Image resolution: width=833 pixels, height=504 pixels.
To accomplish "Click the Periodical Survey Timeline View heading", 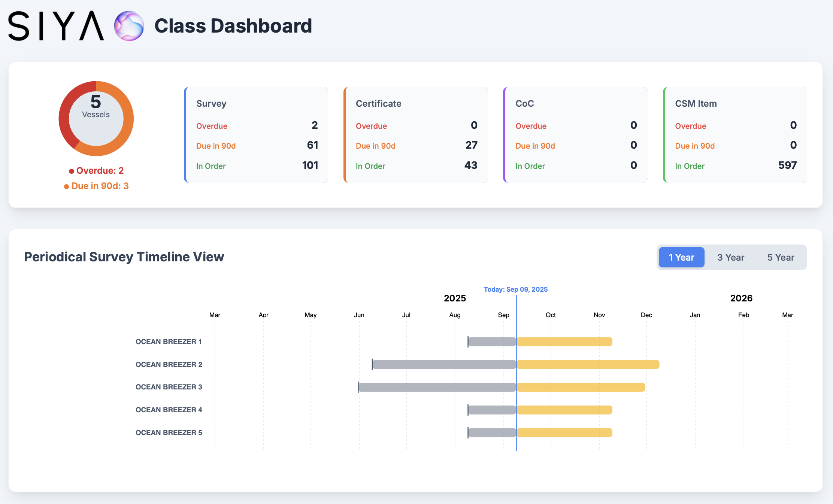I will pyautogui.click(x=124, y=257).
